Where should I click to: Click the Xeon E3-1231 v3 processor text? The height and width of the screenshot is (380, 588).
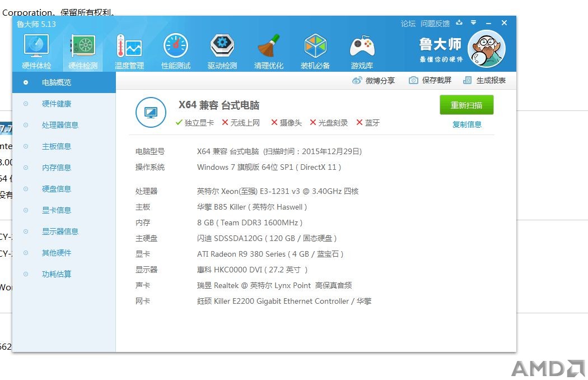pos(278,191)
